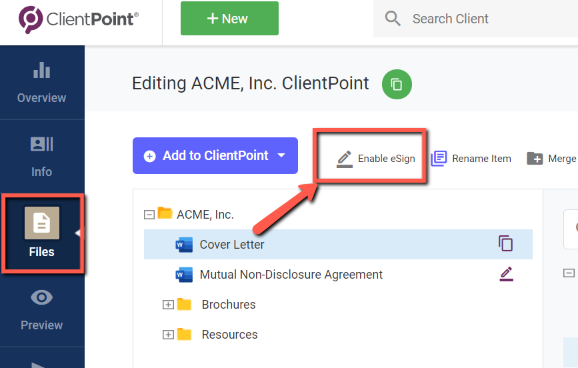Click the Merge toolbar button
The image size is (578, 368).
click(552, 159)
